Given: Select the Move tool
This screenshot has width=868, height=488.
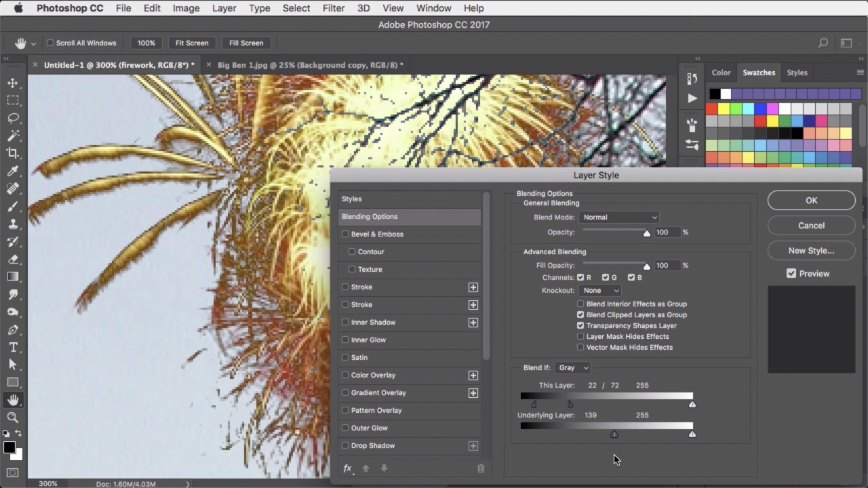Looking at the screenshot, I should tap(13, 83).
